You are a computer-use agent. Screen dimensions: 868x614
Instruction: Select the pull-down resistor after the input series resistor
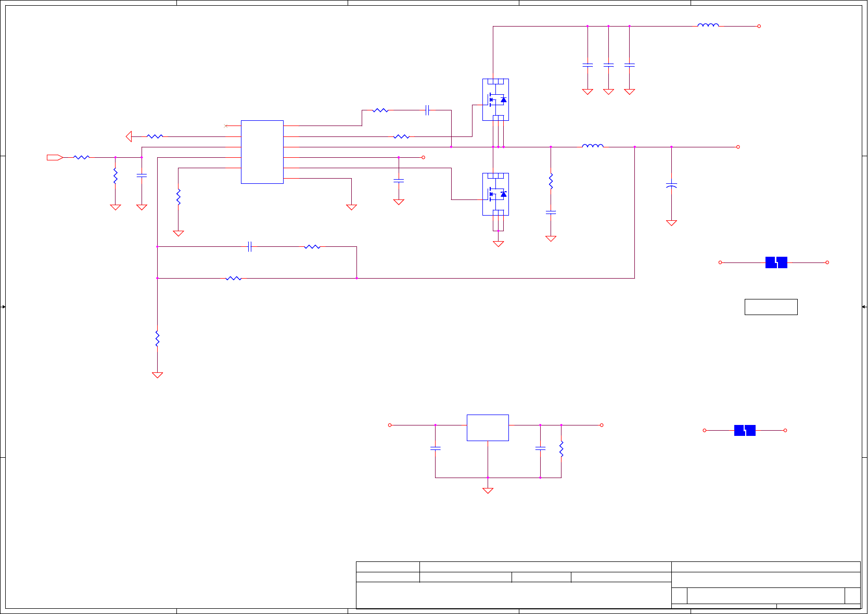[116, 176]
